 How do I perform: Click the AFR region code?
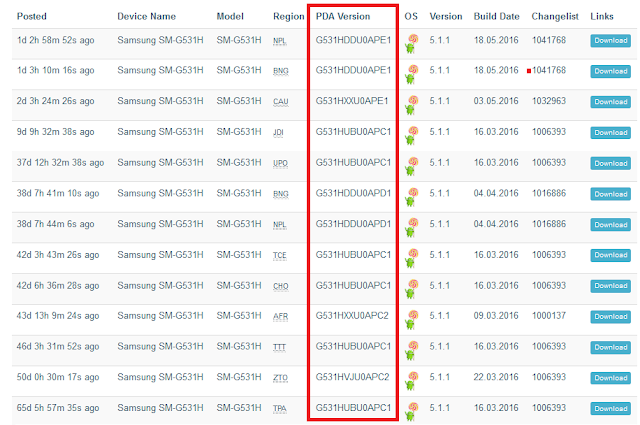(280, 316)
